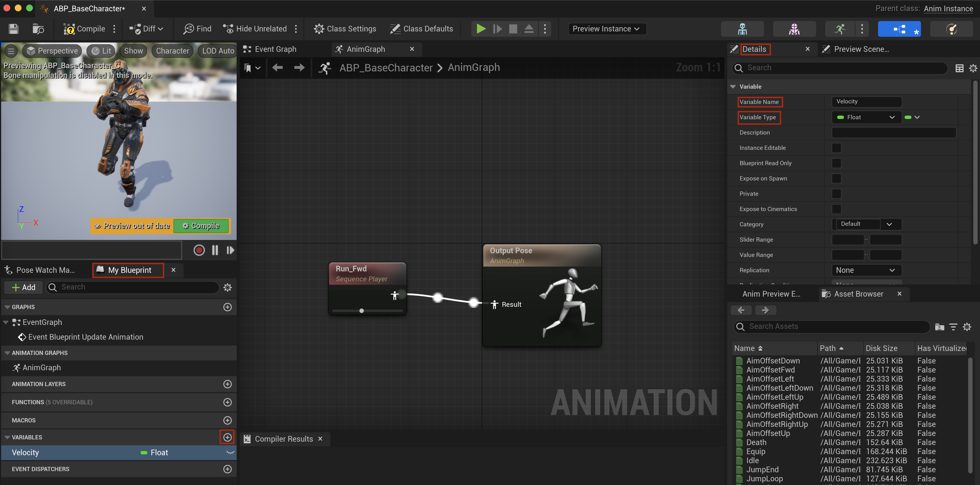
Task: Click the step forward playback icon
Action: coord(230,250)
